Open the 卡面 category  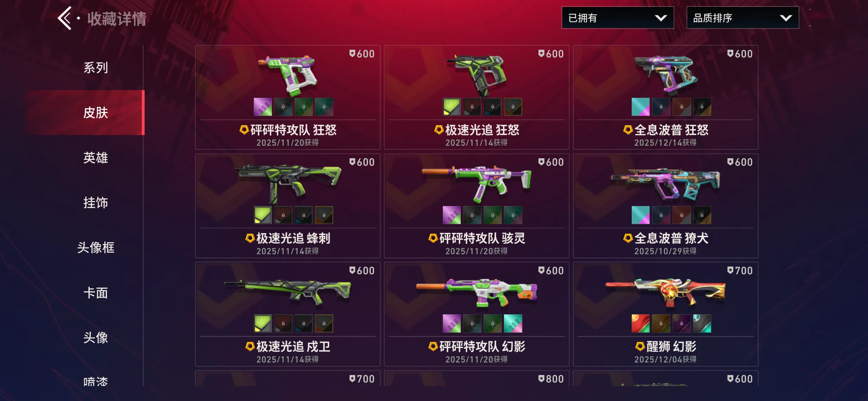point(95,293)
